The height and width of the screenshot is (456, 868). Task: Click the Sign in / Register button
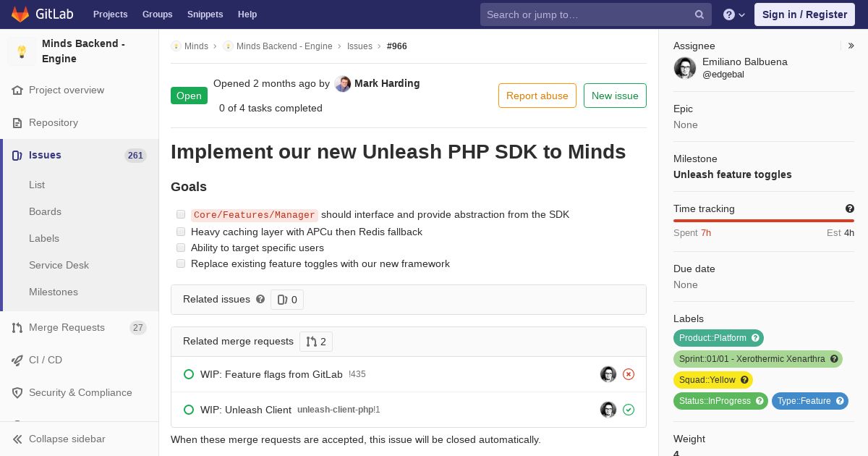(x=804, y=14)
